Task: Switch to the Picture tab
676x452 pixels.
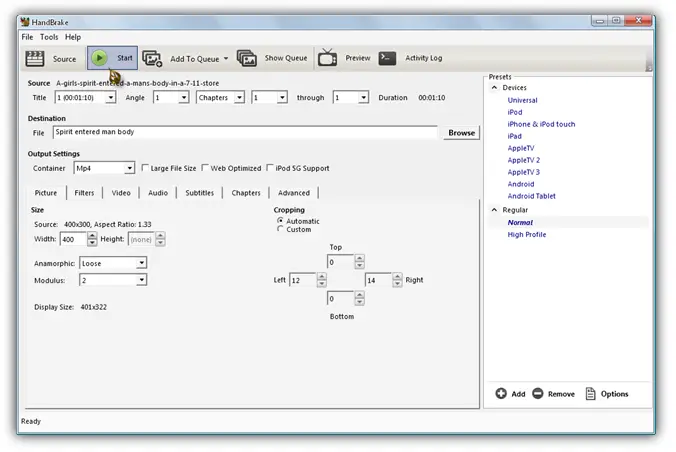Action: pos(46,193)
